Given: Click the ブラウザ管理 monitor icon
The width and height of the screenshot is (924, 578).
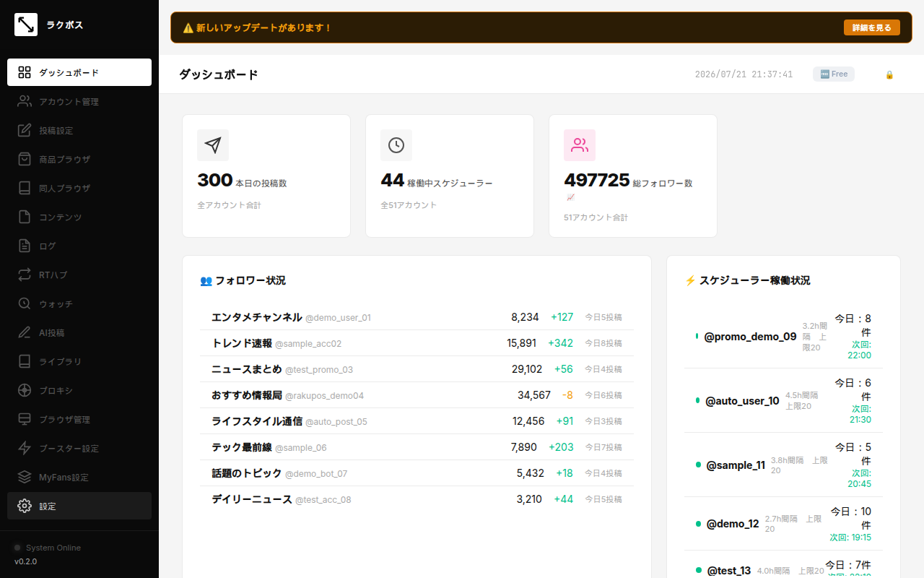Looking at the screenshot, I should point(25,419).
